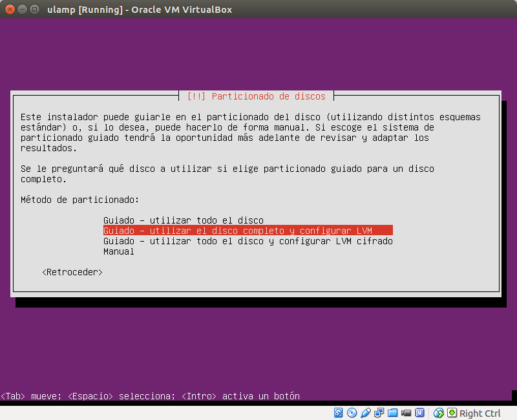Click the keyboard capture status icon
The image size is (517, 420).
coord(450,412)
